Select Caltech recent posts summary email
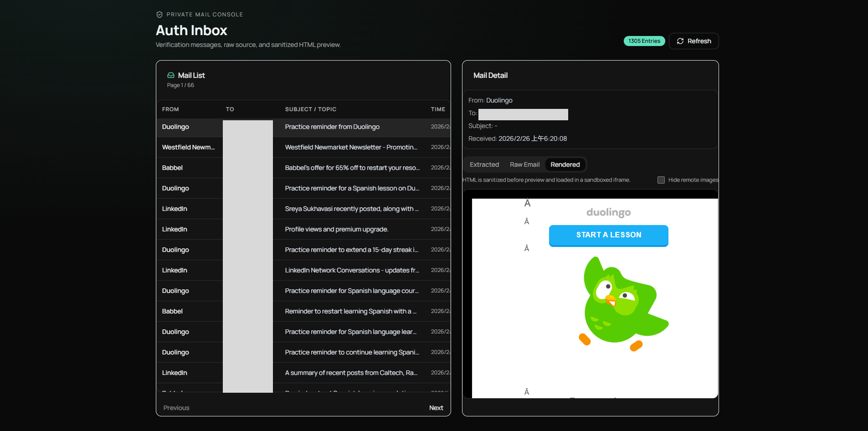868x431 pixels. [303, 373]
